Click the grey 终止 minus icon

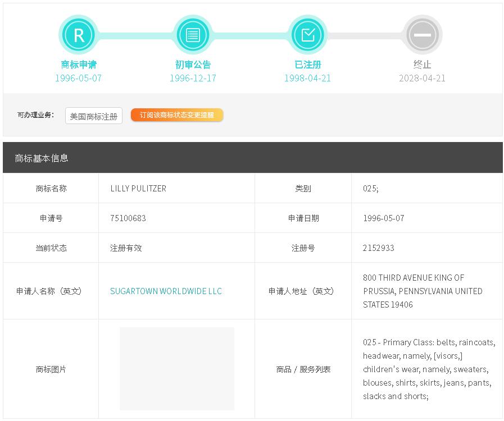click(422, 35)
